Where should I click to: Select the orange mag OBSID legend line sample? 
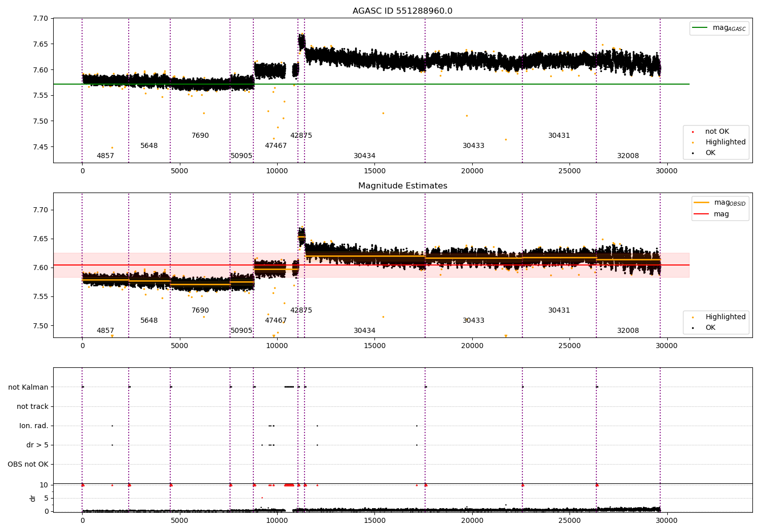(702, 203)
